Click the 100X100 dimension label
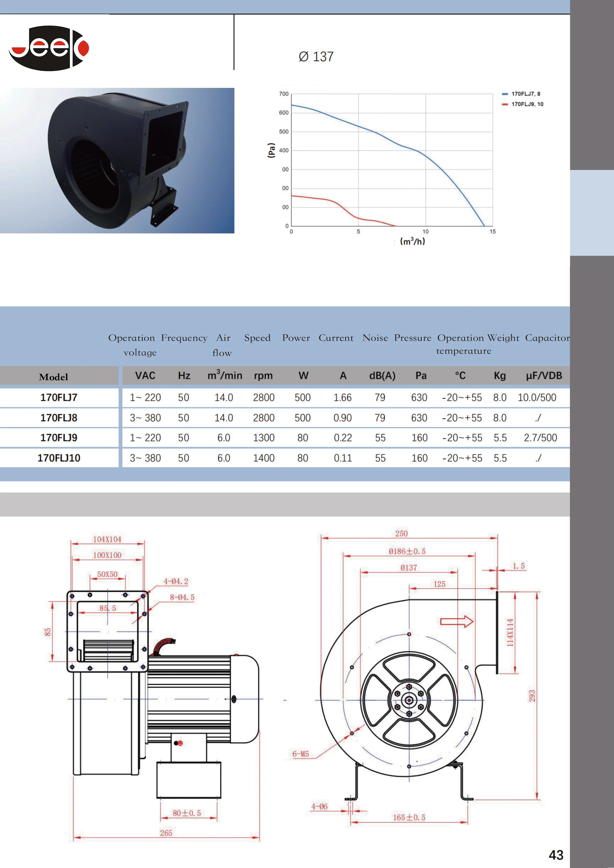This screenshot has height=868, width=614. tap(107, 555)
